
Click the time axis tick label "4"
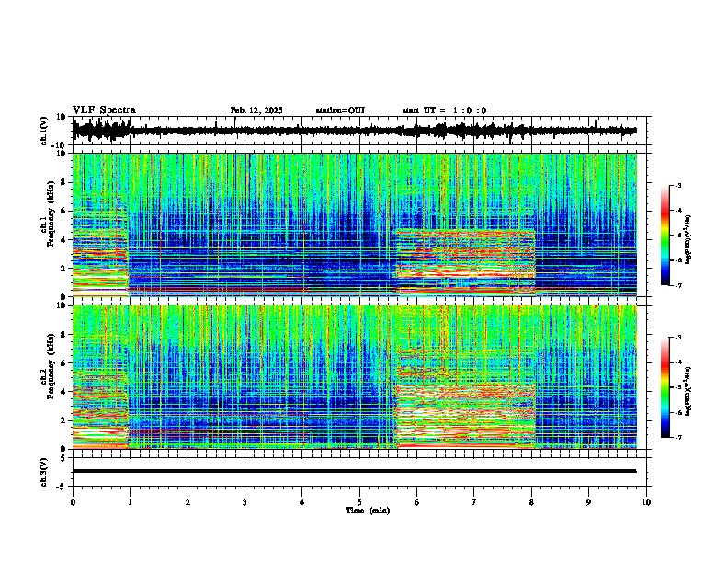[302, 502]
